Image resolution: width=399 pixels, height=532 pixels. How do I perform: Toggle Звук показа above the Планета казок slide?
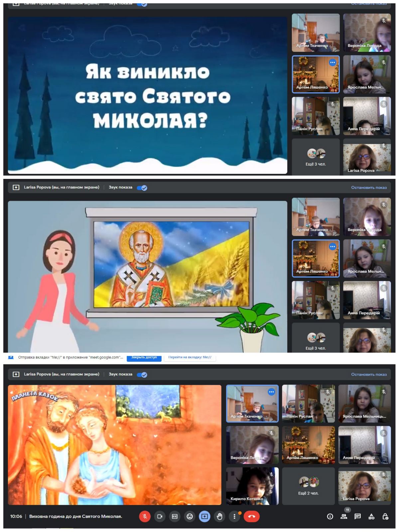tap(142, 375)
